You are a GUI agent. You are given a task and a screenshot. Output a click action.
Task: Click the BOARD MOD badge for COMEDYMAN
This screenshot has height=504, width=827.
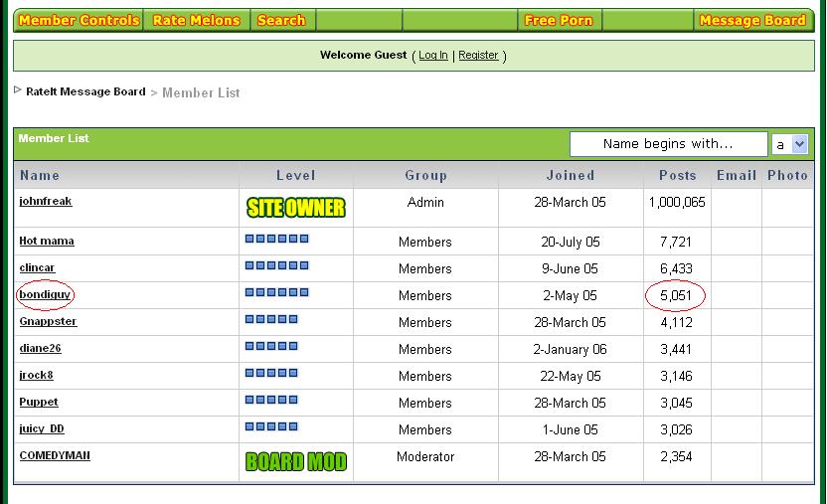point(295,462)
